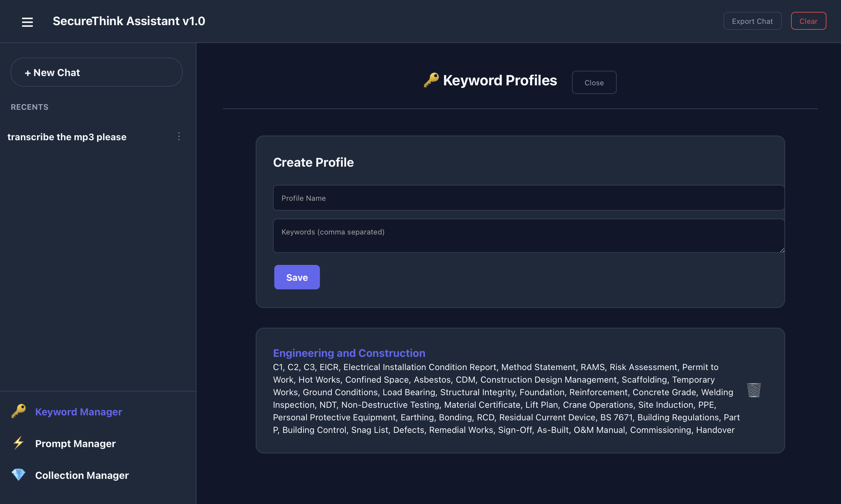
Task: Grab the Keywords textarea resize handle
Action: 782,250
